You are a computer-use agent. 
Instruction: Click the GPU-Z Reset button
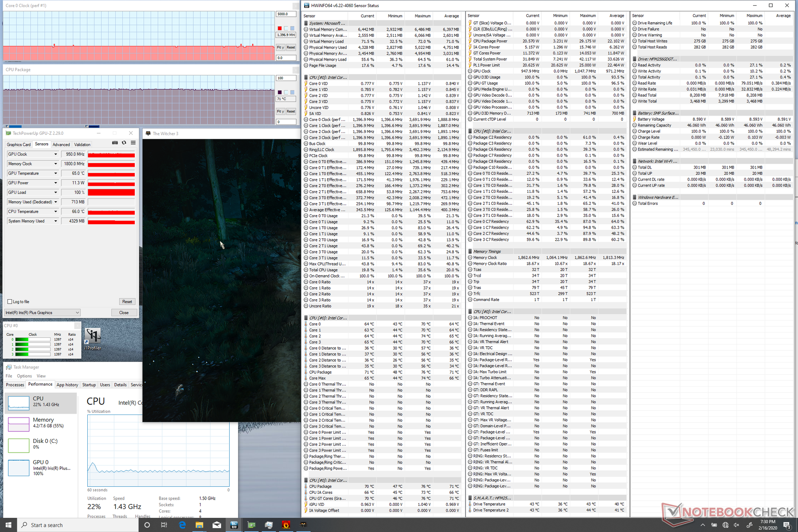127,301
